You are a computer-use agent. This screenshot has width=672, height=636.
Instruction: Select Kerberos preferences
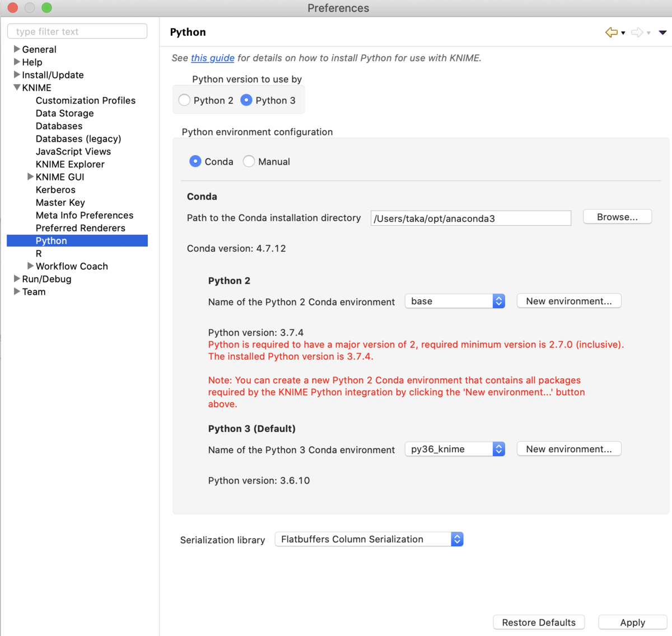[x=55, y=189]
